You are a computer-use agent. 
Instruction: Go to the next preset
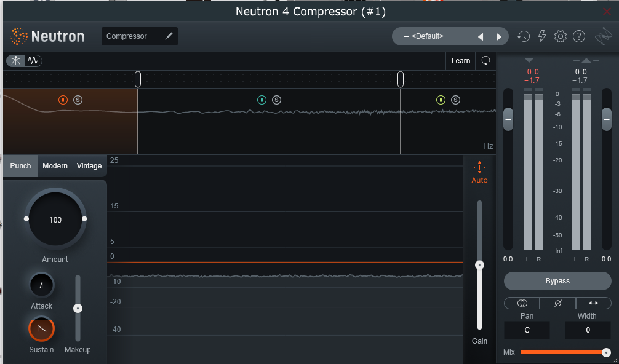point(498,37)
